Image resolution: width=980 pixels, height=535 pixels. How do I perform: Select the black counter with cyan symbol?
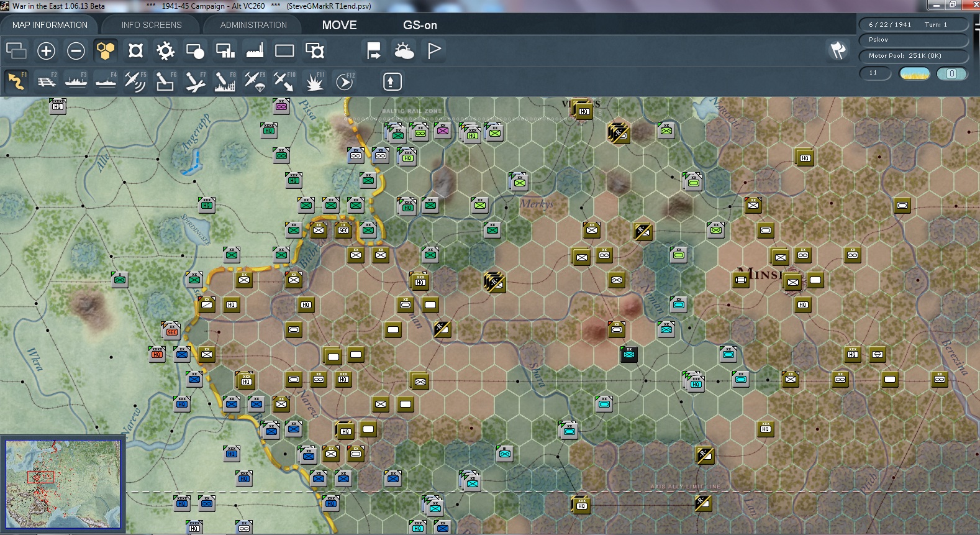629,355
